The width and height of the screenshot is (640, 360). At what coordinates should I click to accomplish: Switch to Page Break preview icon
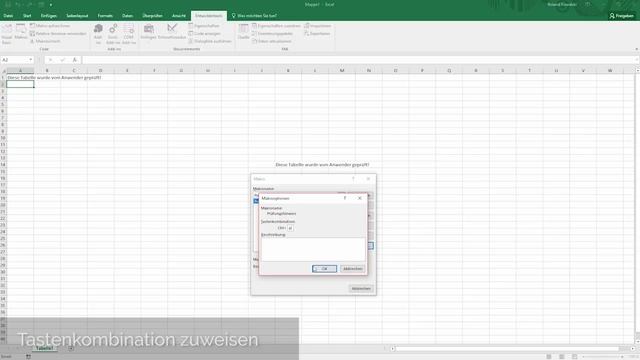575,357
